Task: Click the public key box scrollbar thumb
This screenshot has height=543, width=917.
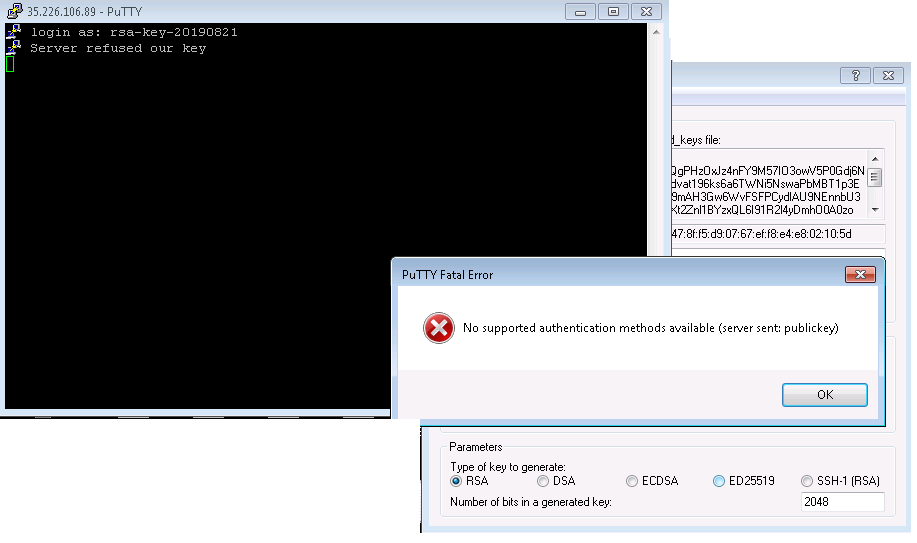Action: pos(875,176)
